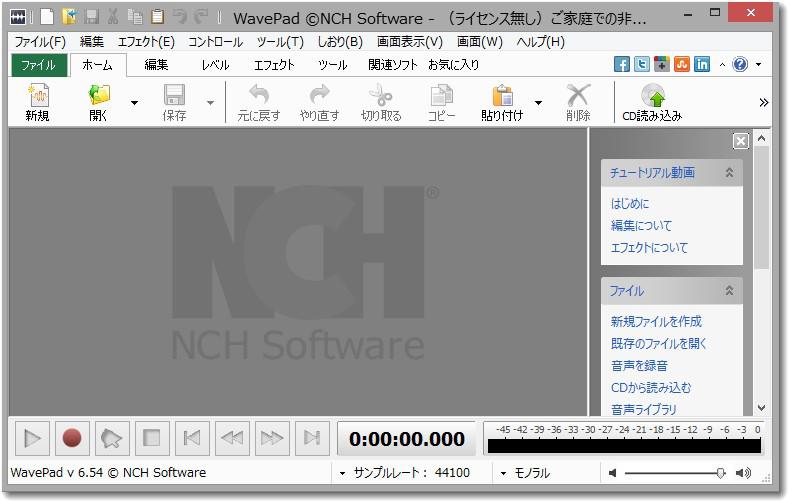Click the Stop playback button

152,439
